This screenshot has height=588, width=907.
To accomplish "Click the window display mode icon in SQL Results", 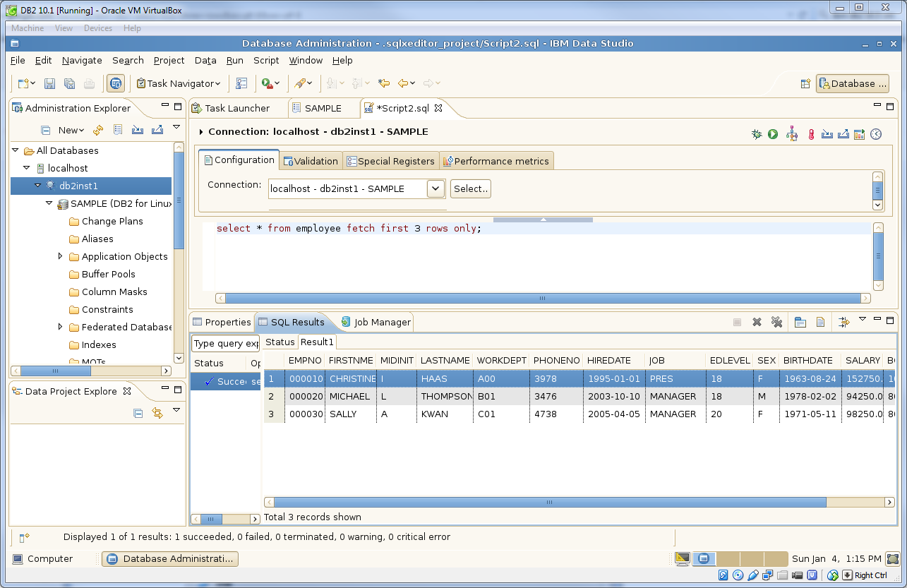I will pos(800,322).
